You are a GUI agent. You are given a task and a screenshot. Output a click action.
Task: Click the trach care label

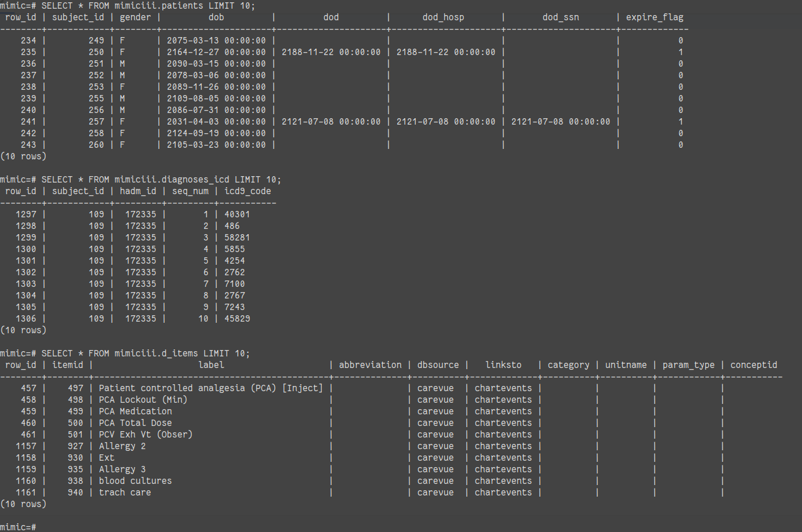tap(125, 493)
